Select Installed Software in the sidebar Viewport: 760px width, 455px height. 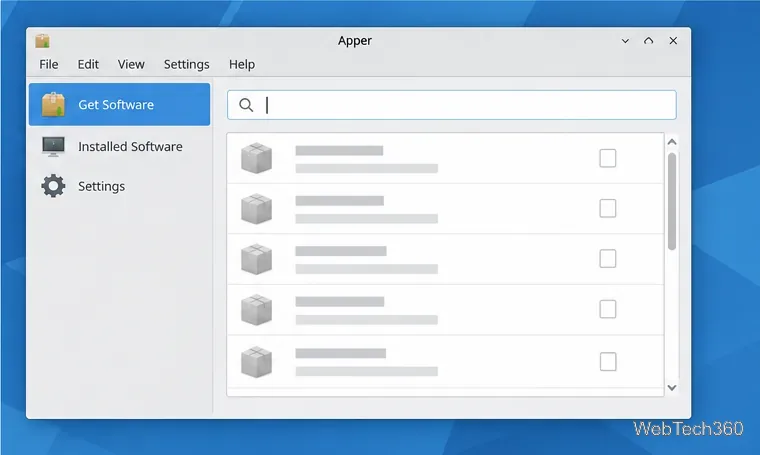pyautogui.click(x=119, y=146)
